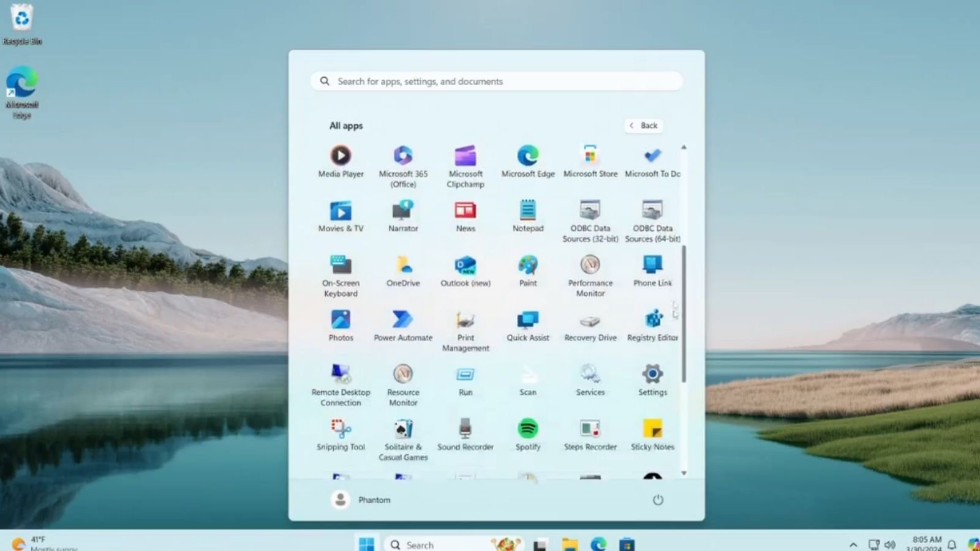Launch Steps Recorder
Screen dimensions: 980x551
590,435
